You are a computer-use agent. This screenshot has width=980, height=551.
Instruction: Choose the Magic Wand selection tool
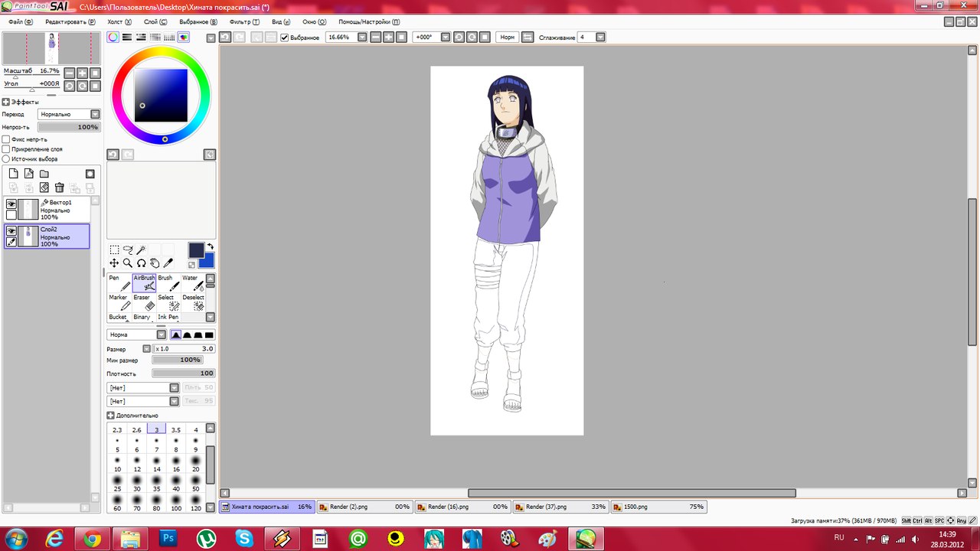coord(142,249)
